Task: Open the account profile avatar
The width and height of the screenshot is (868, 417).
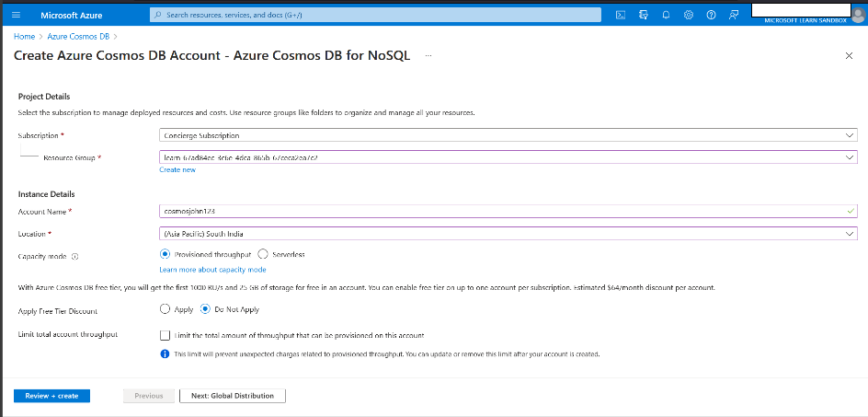Action: pos(857,14)
